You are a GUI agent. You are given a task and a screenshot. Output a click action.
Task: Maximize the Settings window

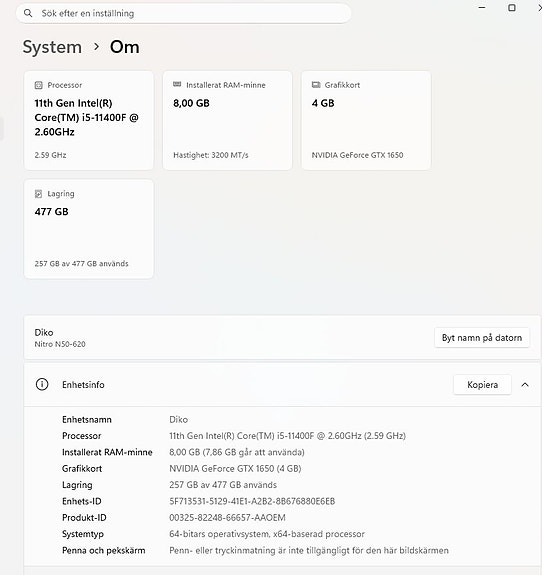pos(512,8)
